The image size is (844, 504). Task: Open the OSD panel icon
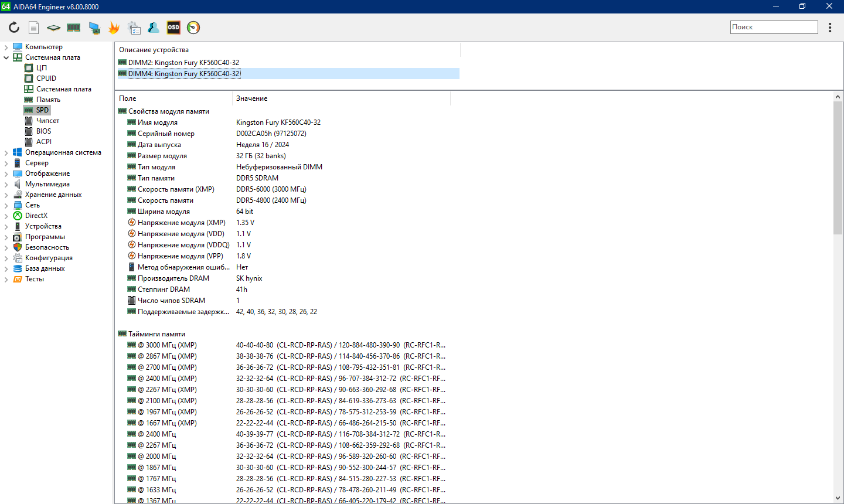click(173, 28)
